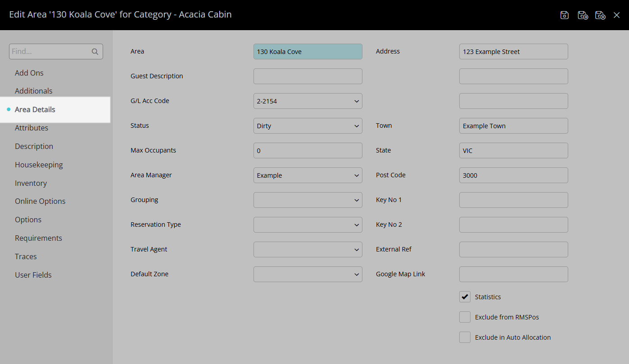Screen dimensions: 629x364
Task: Open the G/L Acc Code dropdown
Action: pos(308,101)
